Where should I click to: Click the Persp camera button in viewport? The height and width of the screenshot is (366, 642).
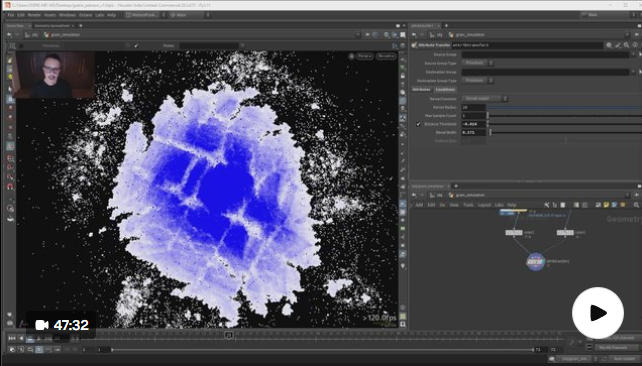(x=364, y=56)
